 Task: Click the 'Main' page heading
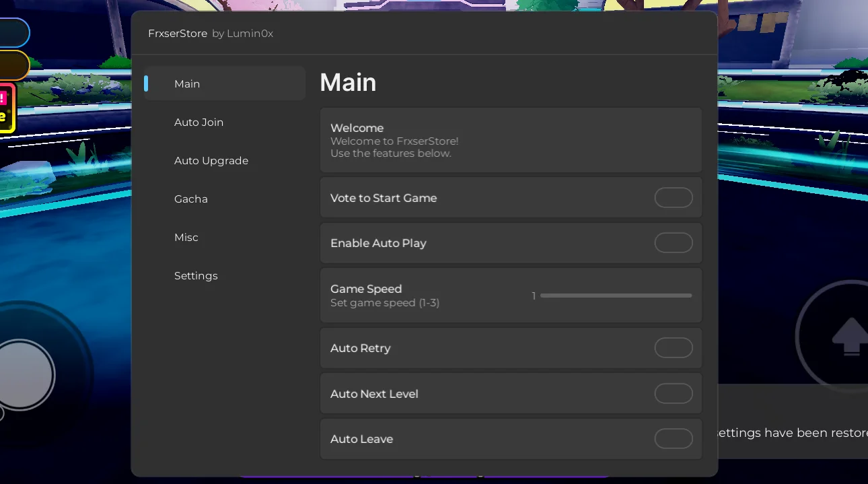click(x=348, y=82)
